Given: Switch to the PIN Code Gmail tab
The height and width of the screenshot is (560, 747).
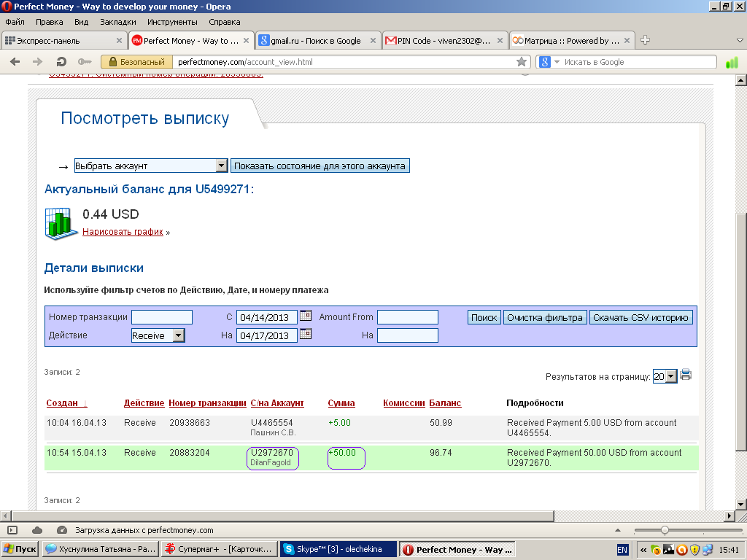Looking at the screenshot, I should 444,41.
